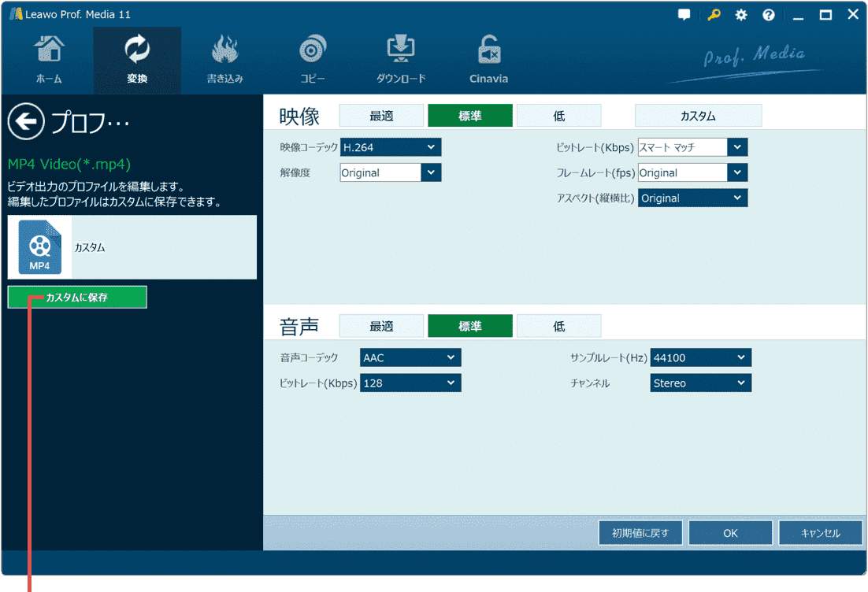This screenshot has height=592, width=868.
Task: Click the back arrow beside the profile title
Action: (27, 122)
